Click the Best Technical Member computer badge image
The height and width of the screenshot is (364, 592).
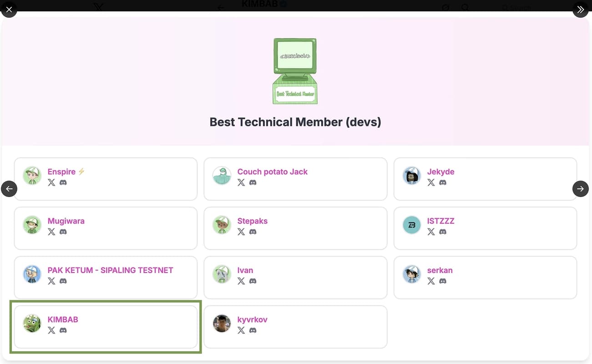point(295,71)
